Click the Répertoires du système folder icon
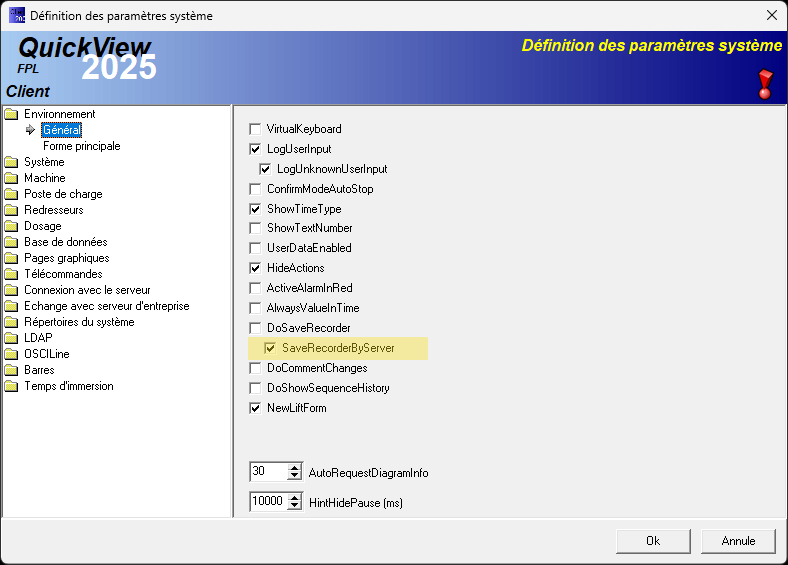Screen dimensions: 788x565 [11, 322]
